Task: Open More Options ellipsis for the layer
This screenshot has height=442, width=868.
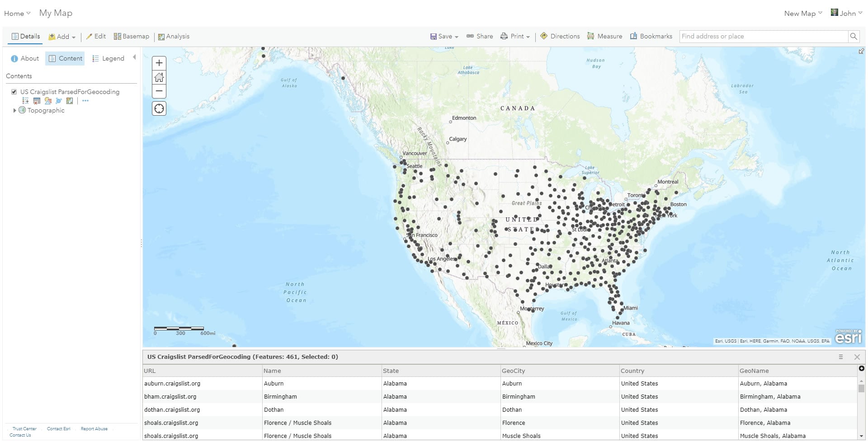Action: click(x=85, y=101)
